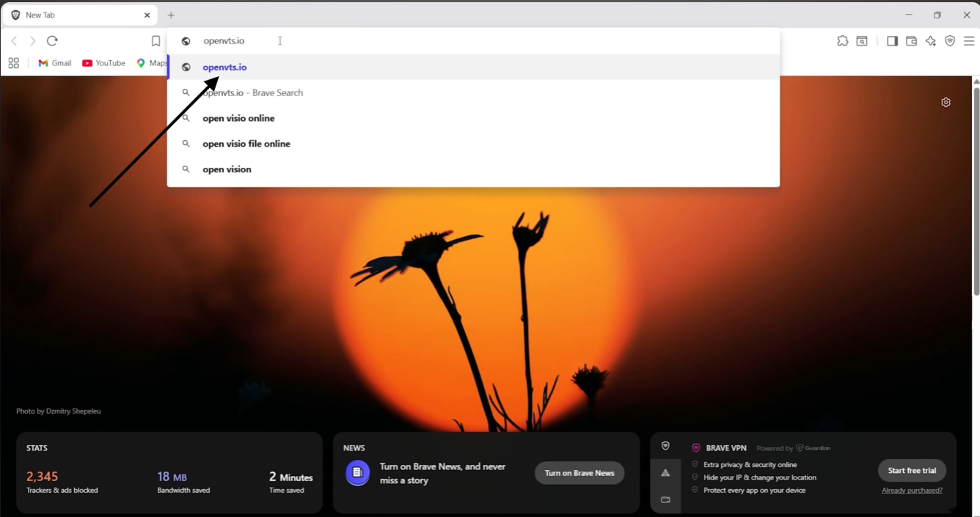
Task: Choose 'open visio online' suggestion
Action: (474, 118)
